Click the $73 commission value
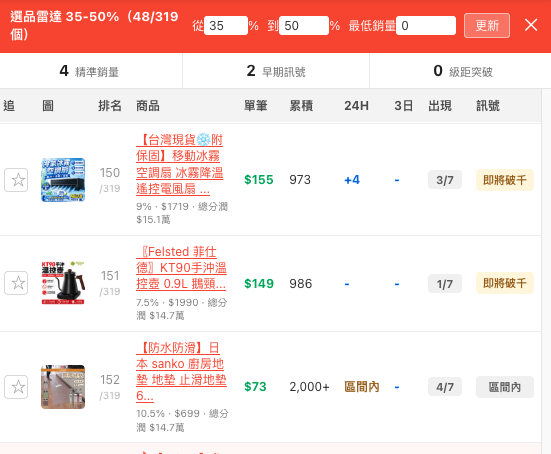The width and height of the screenshot is (551, 454). pos(255,387)
